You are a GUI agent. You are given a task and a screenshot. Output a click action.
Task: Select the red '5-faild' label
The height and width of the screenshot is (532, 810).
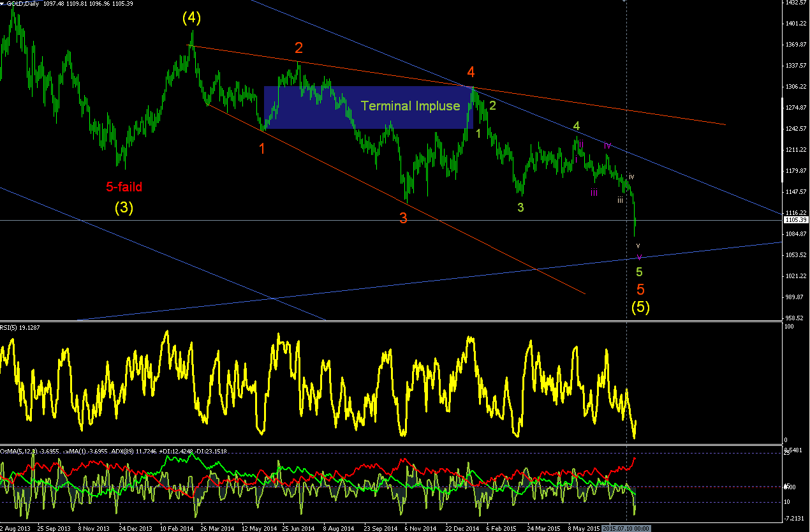click(x=124, y=187)
